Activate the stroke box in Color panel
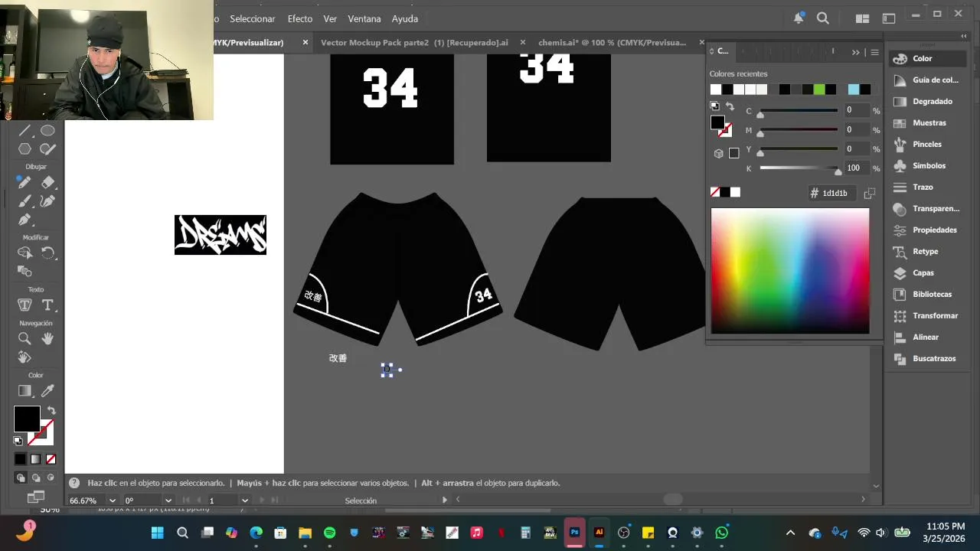980x551 pixels. tap(725, 130)
